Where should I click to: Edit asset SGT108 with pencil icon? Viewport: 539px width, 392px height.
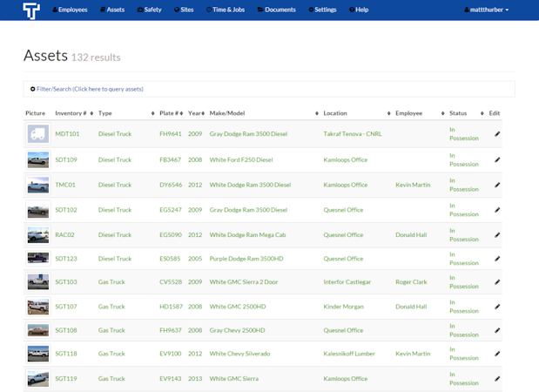pyautogui.click(x=497, y=330)
